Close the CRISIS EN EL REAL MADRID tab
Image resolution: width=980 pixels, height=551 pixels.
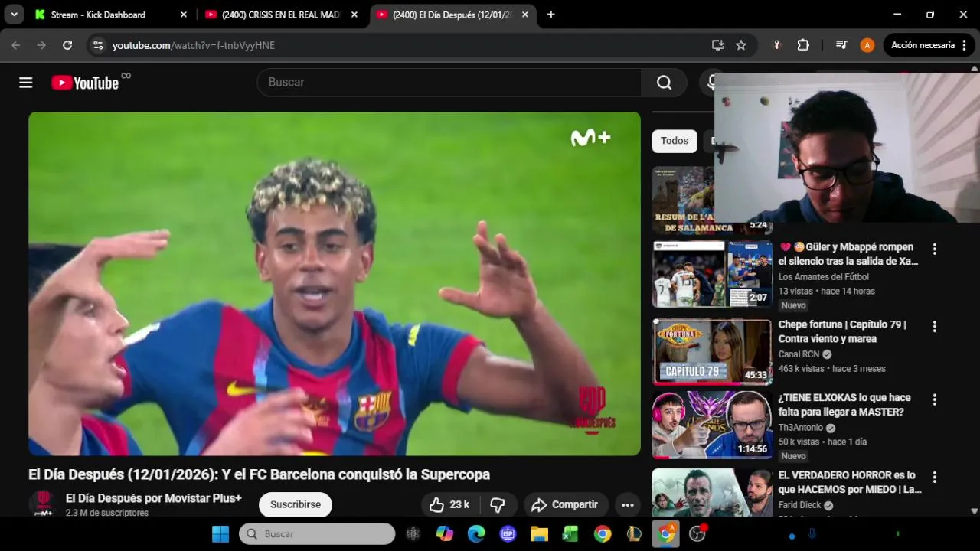[354, 15]
